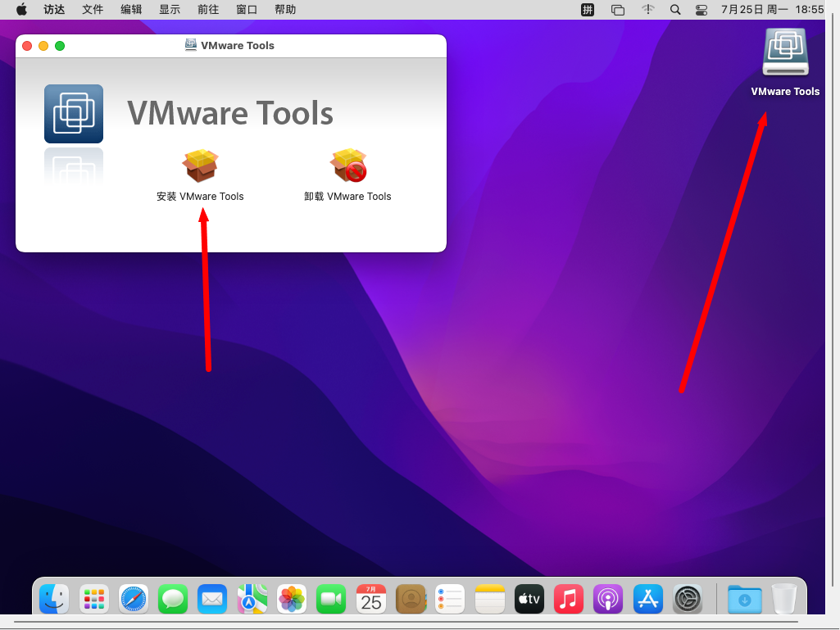The height and width of the screenshot is (630, 840).
Task: Select the VMware Tools disk on desktop
Action: pos(785,52)
